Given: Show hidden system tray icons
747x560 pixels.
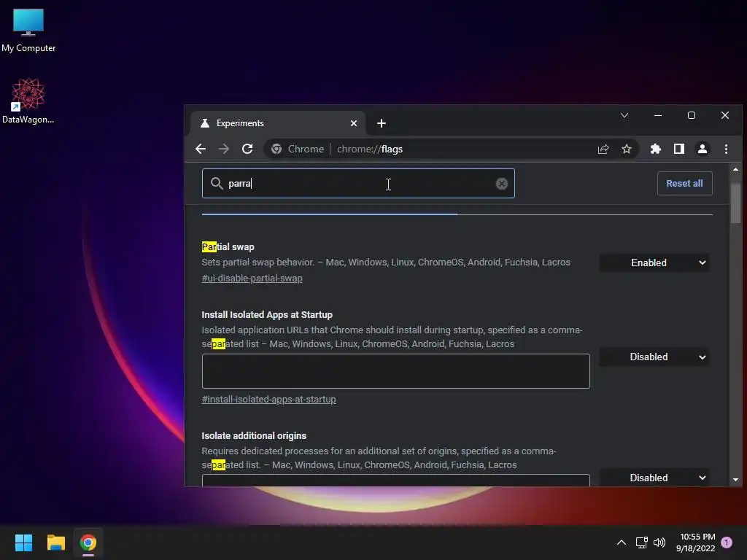Looking at the screenshot, I should (622, 542).
